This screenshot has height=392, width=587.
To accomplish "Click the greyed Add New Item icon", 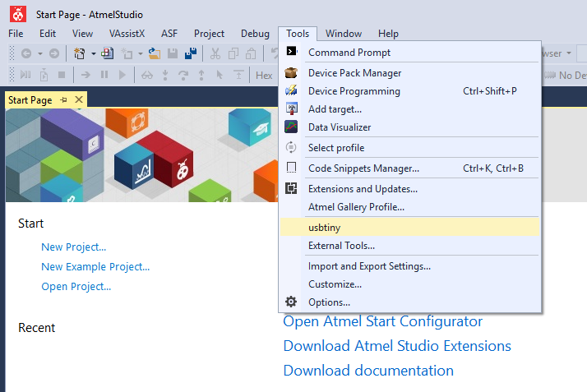I will tap(127, 53).
